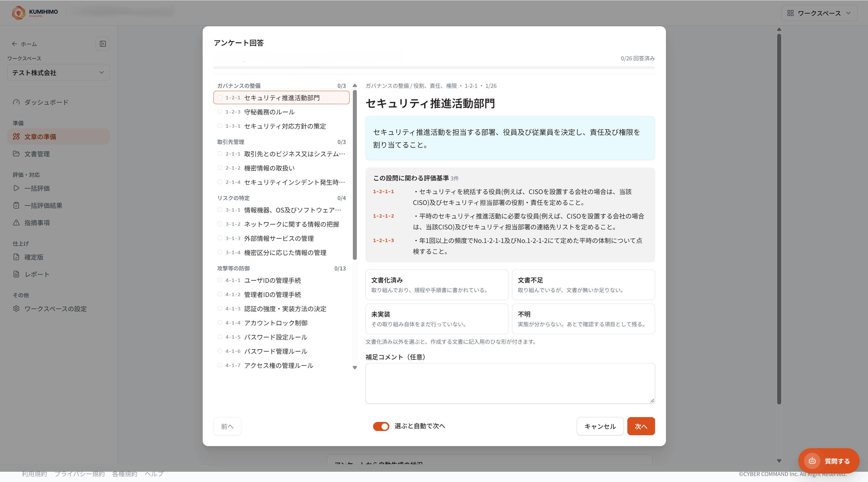Click the 前へ button

pos(227,426)
